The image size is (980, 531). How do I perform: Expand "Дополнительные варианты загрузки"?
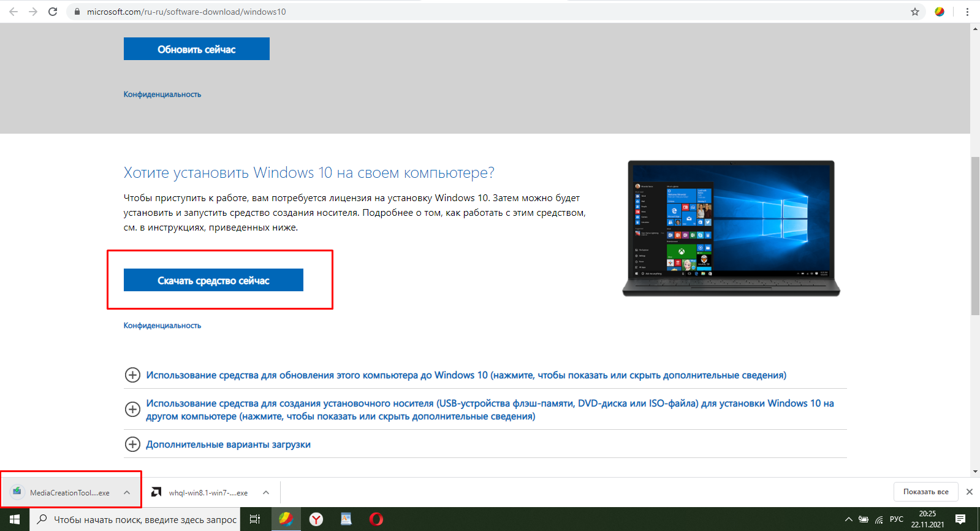132,444
